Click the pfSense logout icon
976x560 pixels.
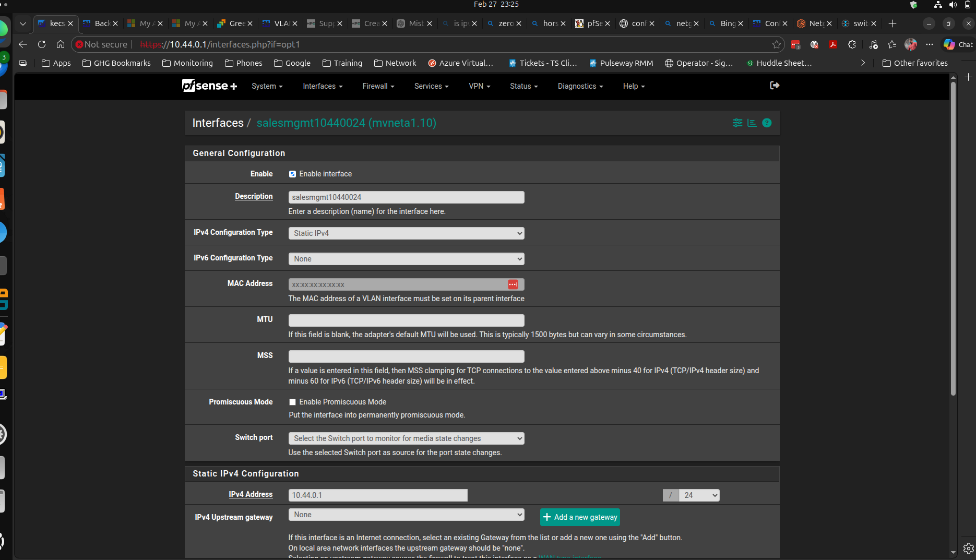click(775, 86)
